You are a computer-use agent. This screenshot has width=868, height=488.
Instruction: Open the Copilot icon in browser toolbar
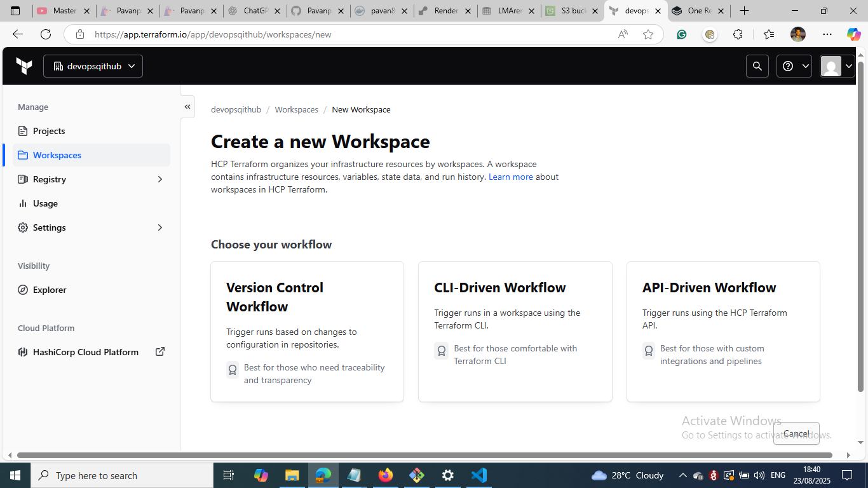point(853,34)
